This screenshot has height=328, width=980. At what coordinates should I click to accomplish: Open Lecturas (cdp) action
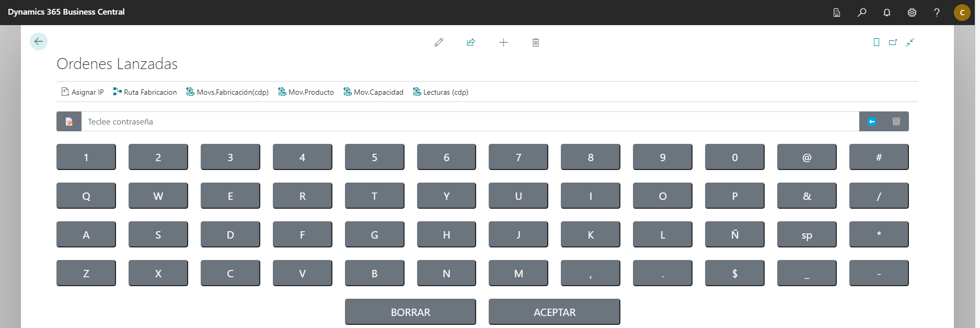(x=441, y=92)
